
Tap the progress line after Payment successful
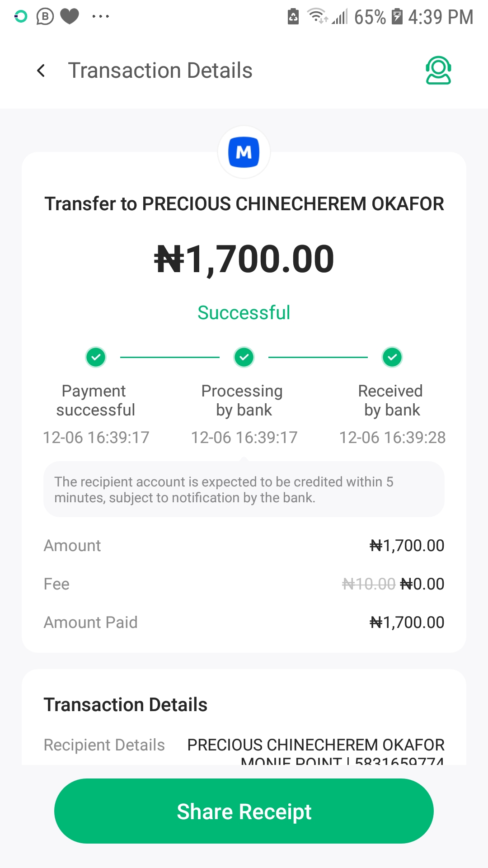[169, 357]
